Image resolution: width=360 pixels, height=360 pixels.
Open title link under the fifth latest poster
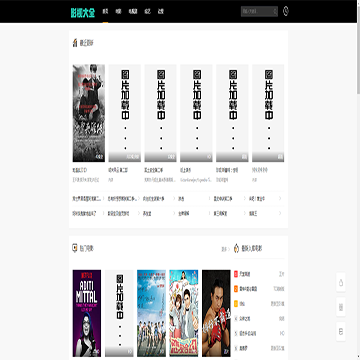coord(227,170)
